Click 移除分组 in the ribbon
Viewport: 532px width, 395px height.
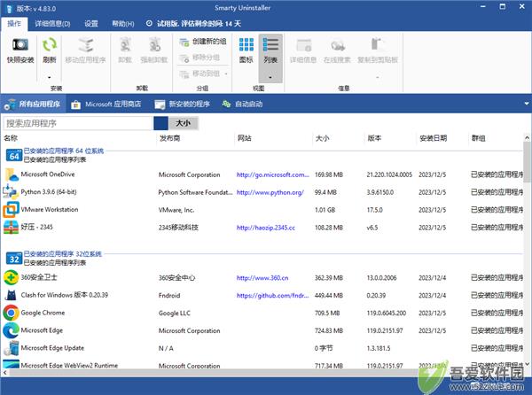[199, 58]
